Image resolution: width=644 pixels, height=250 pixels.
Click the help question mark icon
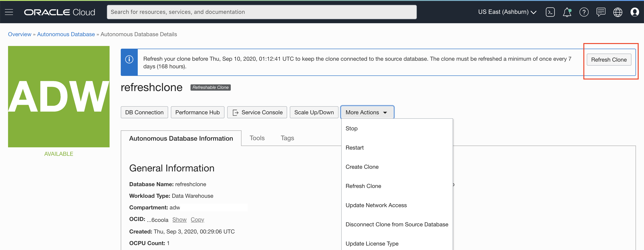[x=584, y=12]
